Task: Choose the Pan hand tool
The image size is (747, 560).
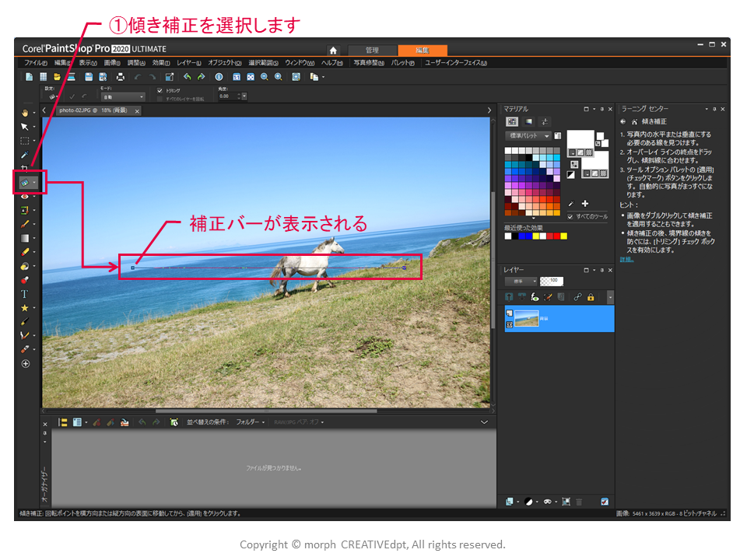Action: [25, 113]
